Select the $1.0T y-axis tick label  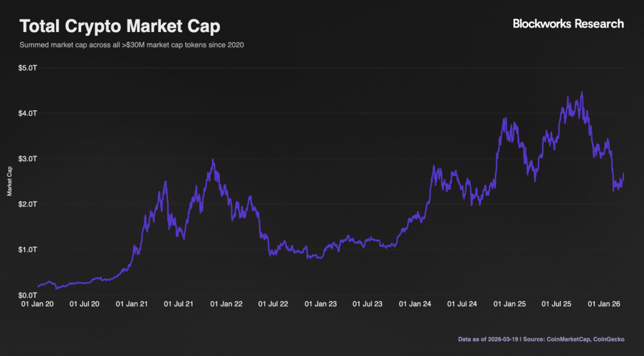29,250
